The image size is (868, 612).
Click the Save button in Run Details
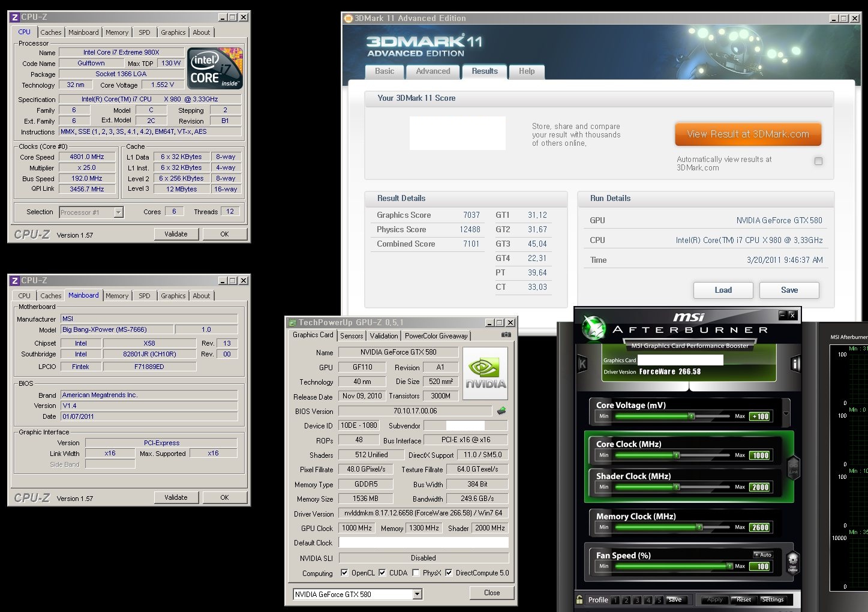(789, 290)
